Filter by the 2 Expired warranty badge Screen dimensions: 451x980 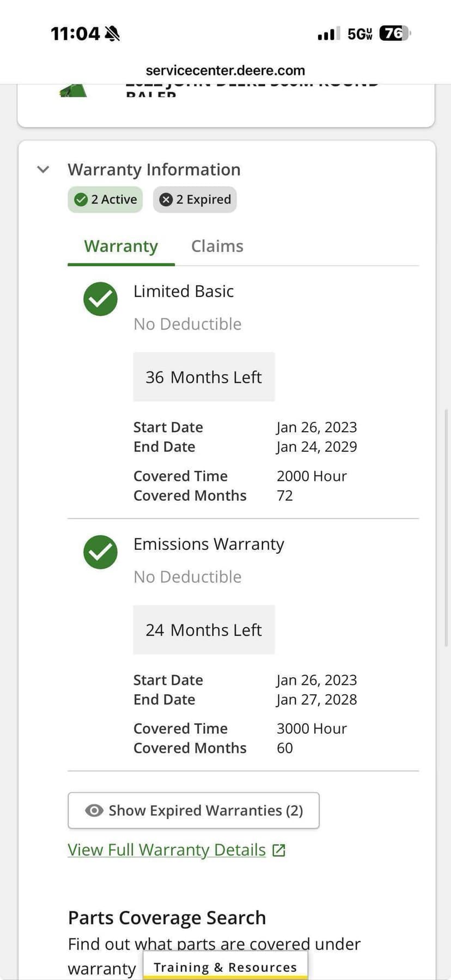(195, 200)
